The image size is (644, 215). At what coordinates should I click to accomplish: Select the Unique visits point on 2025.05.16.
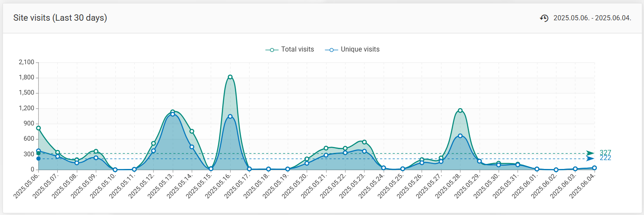[230, 116]
